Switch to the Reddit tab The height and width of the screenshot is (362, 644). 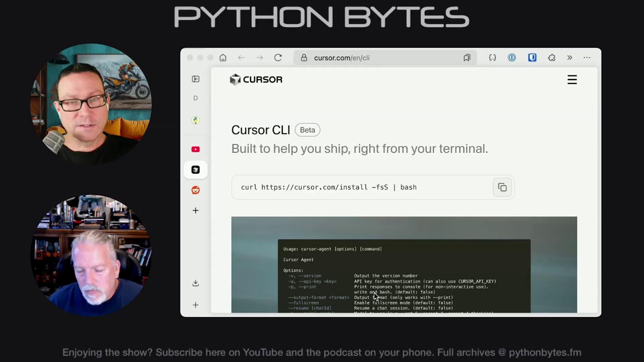coord(196,190)
